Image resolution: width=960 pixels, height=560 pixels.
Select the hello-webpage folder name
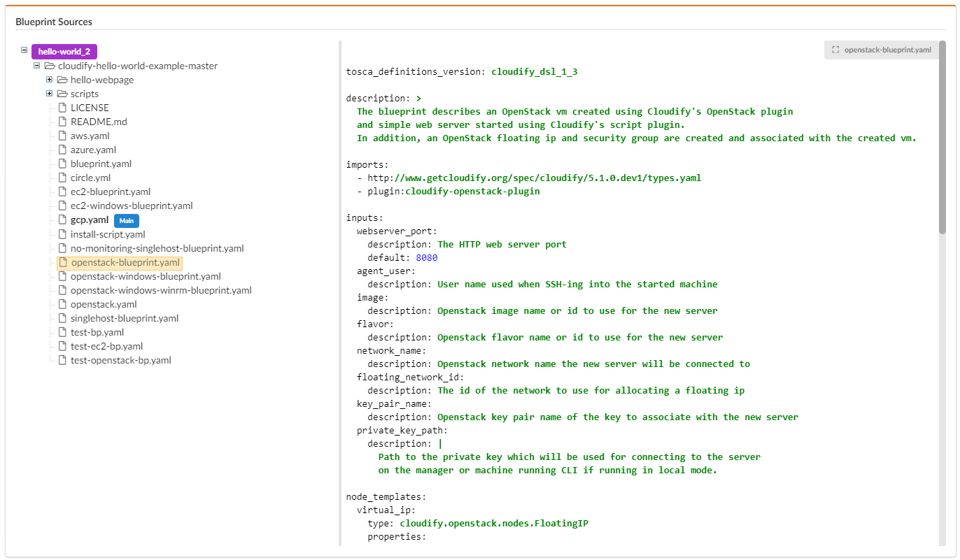pyautogui.click(x=102, y=80)
